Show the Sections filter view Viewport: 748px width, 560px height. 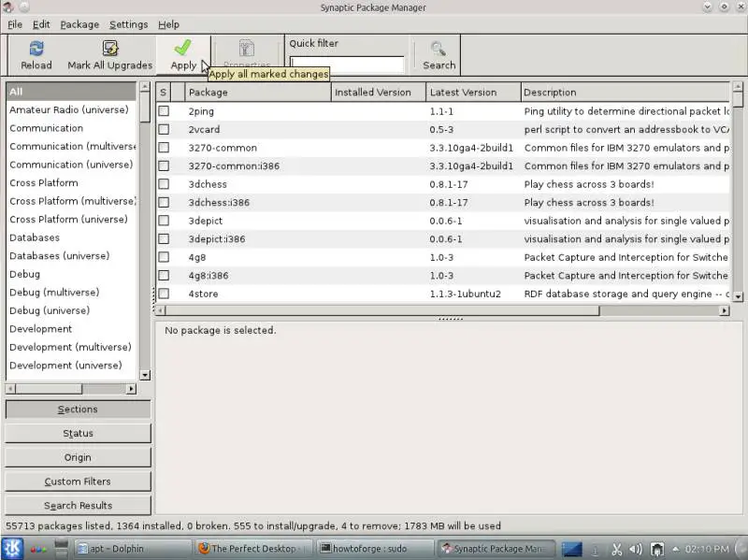(78, 409)
